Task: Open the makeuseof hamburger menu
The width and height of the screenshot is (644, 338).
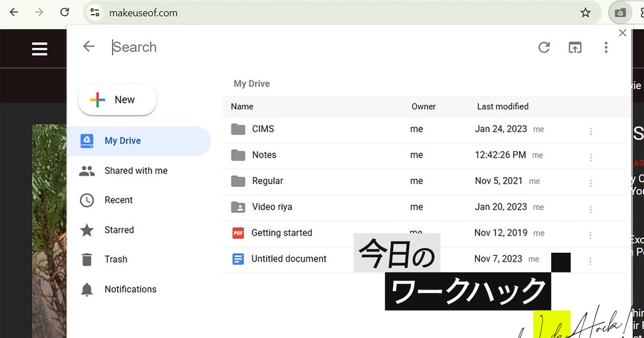Action: coord(40,49)
